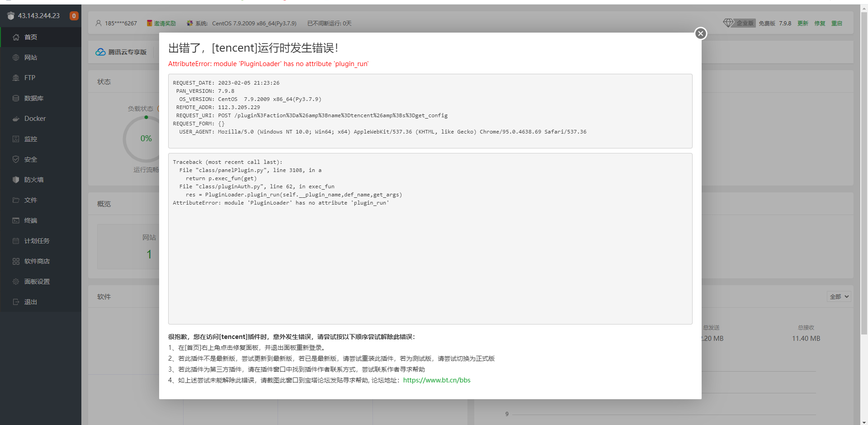Screen dimensions: 868x425
Task: Open the 全部 dropdown
Action: pos(839,296)
